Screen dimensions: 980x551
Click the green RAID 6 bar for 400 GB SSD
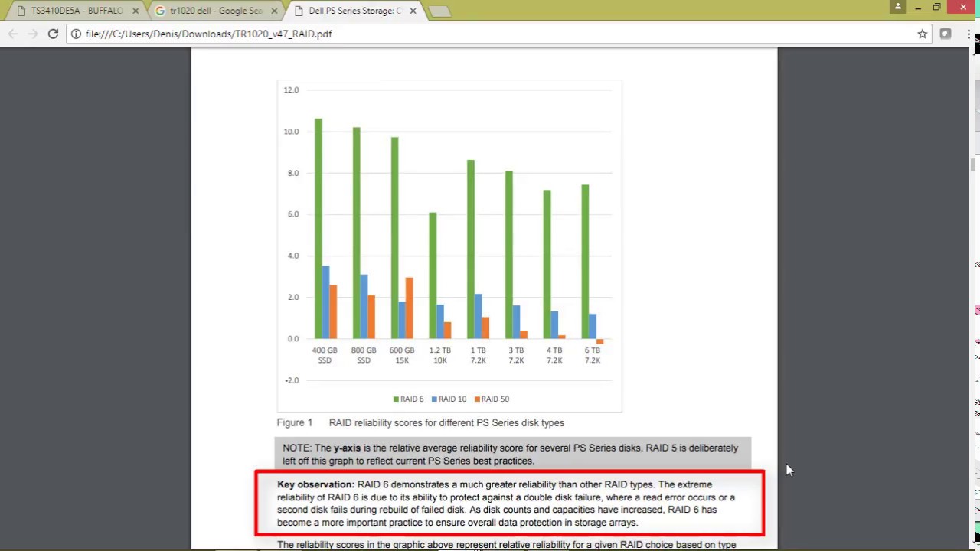318,228
